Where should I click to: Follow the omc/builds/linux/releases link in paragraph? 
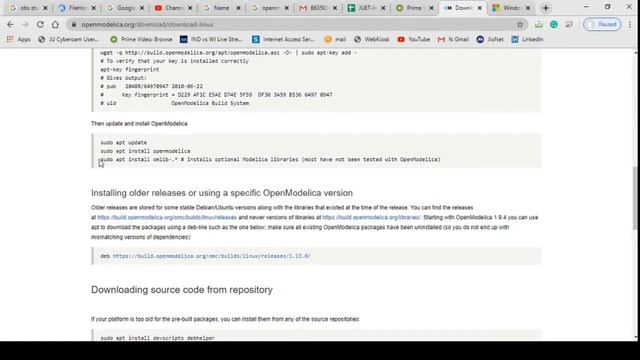click(x=167, y=218)
